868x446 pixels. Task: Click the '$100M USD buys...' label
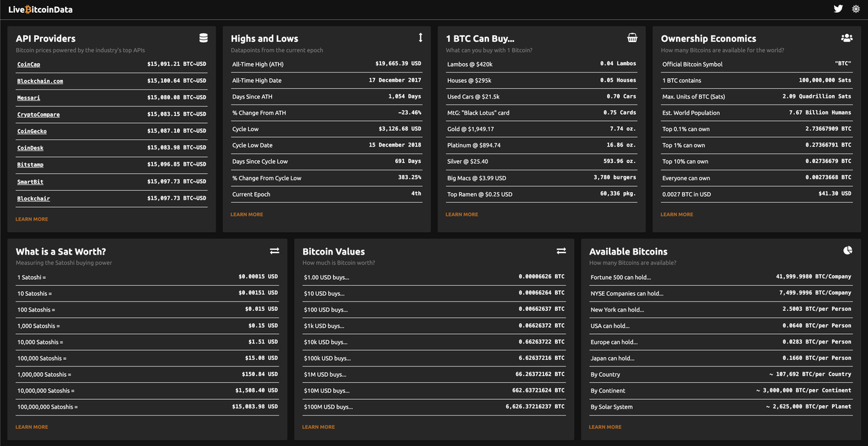point(328,407)
